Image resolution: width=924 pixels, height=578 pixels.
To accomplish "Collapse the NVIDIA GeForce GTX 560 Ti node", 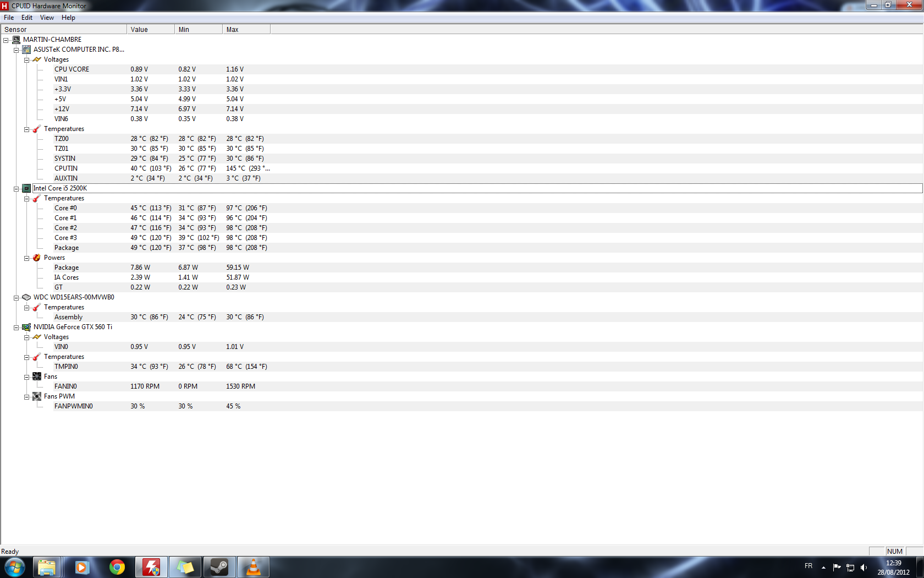I will (x=16, y=328).
